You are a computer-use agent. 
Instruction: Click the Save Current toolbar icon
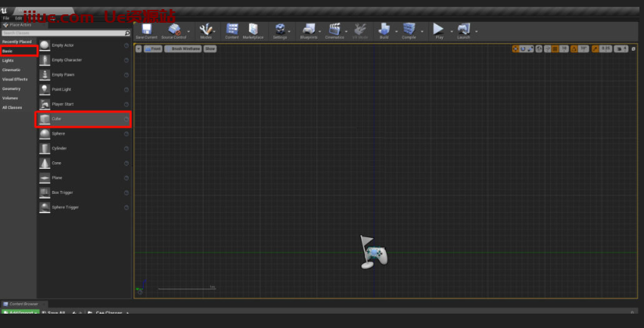[145, 30]
